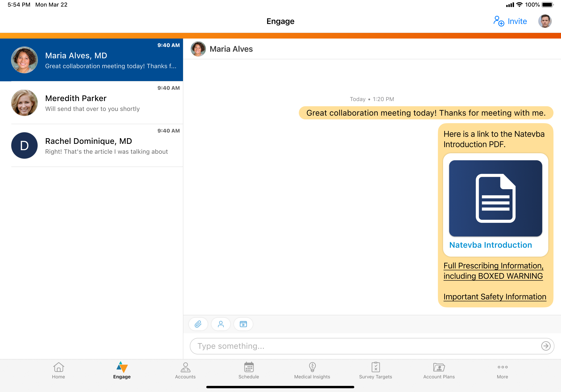This screenshot has height=392, width=561.
Task: Tap the media presentation icon in chat toolbar
Action: [x=243, y=324]
